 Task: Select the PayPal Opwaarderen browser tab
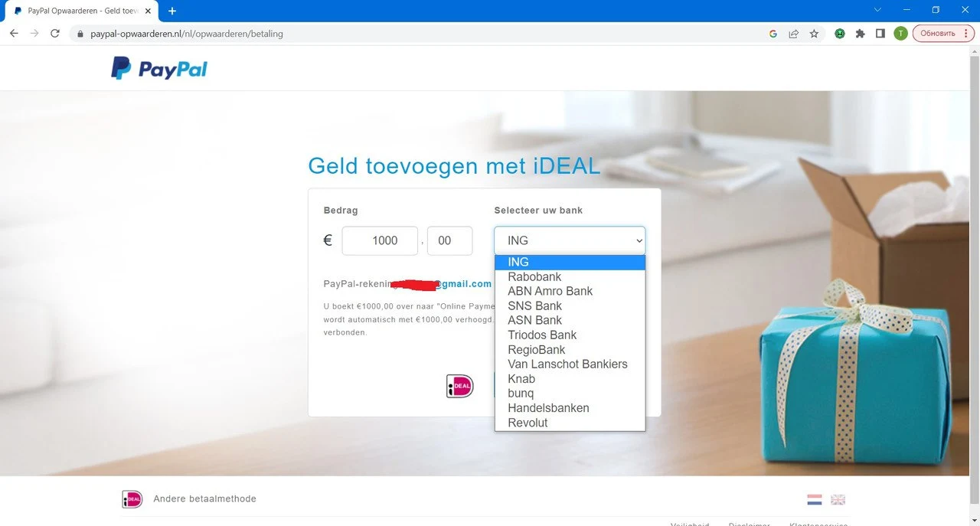(80, 11)
